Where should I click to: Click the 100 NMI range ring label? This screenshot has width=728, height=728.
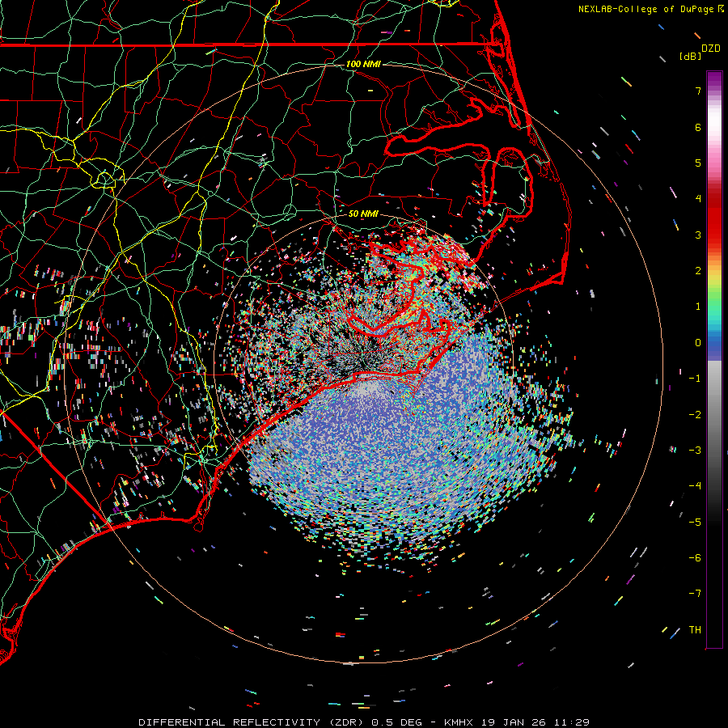pos(363,64)
